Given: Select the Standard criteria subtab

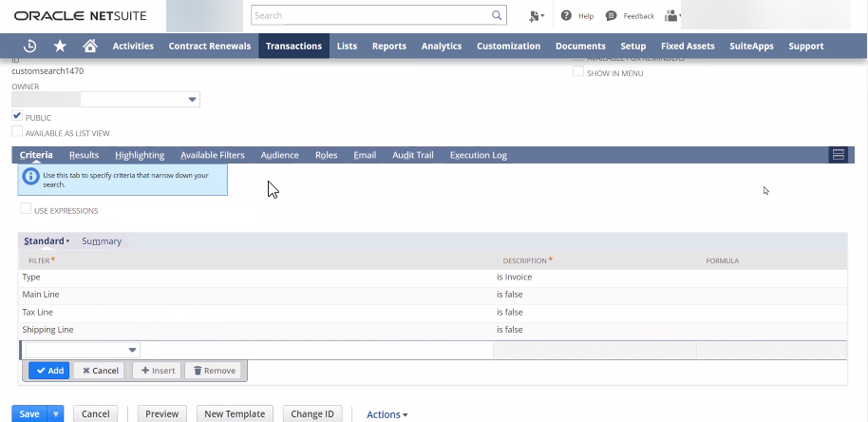Looking at the screenshot, I should coord(45,240).
